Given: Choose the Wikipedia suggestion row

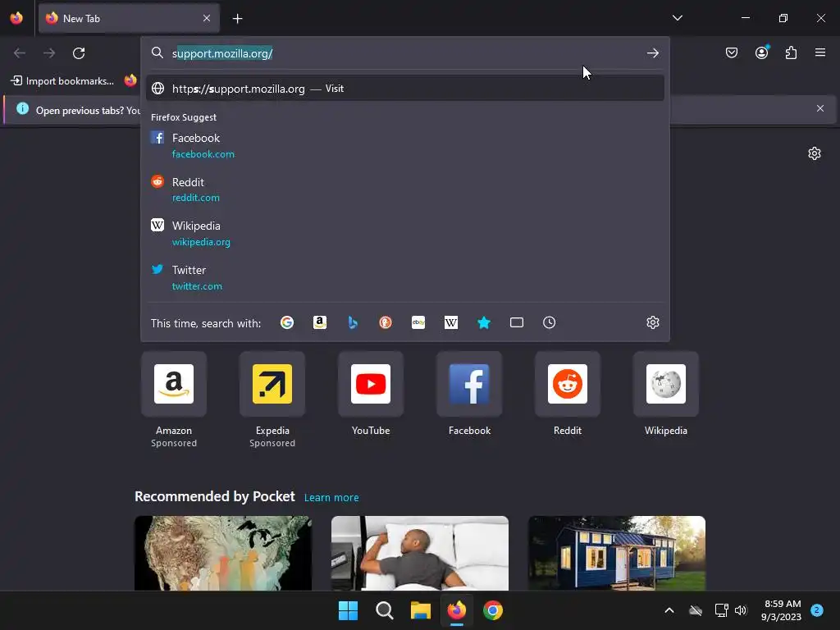Looking at the screenshot, I should point(405,234).
